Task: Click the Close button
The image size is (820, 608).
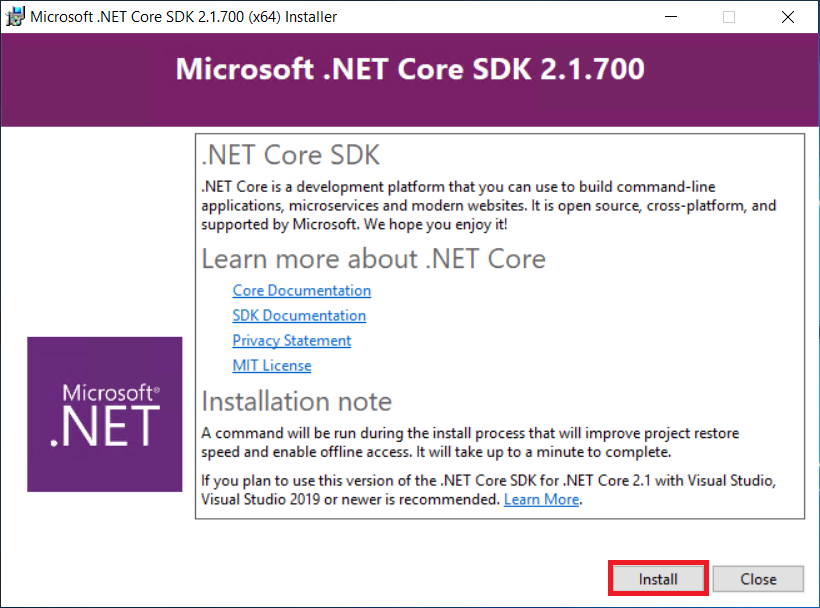Action: coord(758,579)
